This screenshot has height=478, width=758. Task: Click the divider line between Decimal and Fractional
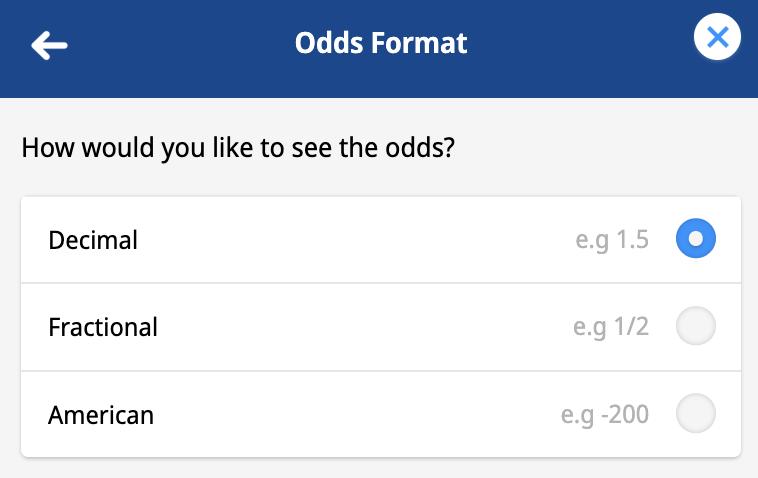pos(381,283)
